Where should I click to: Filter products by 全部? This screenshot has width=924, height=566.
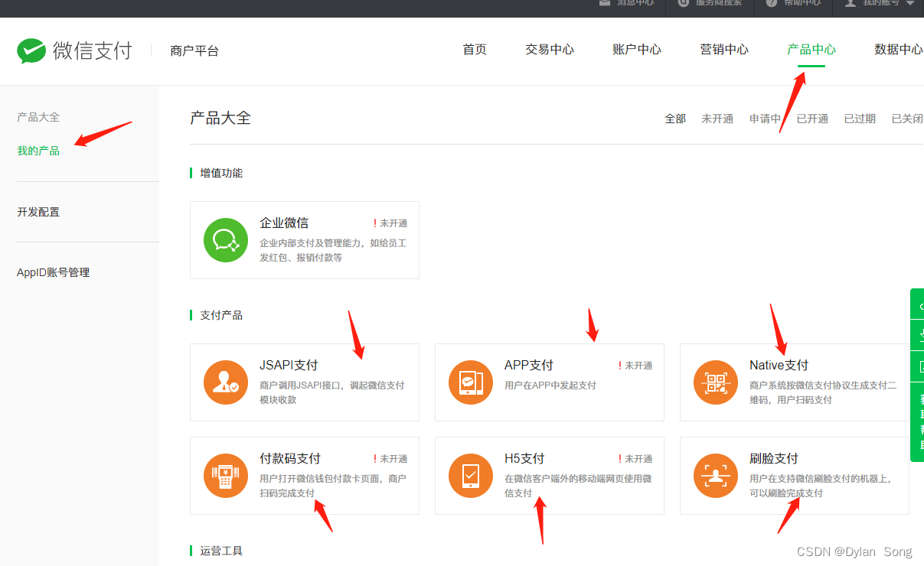pyautogui.click(x=675, y=119)
